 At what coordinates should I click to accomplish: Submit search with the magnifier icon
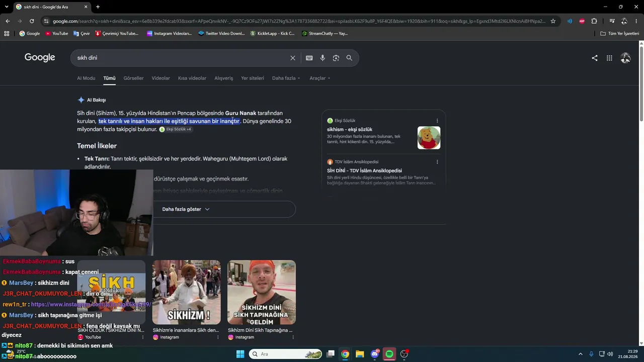tap(349, 58)
